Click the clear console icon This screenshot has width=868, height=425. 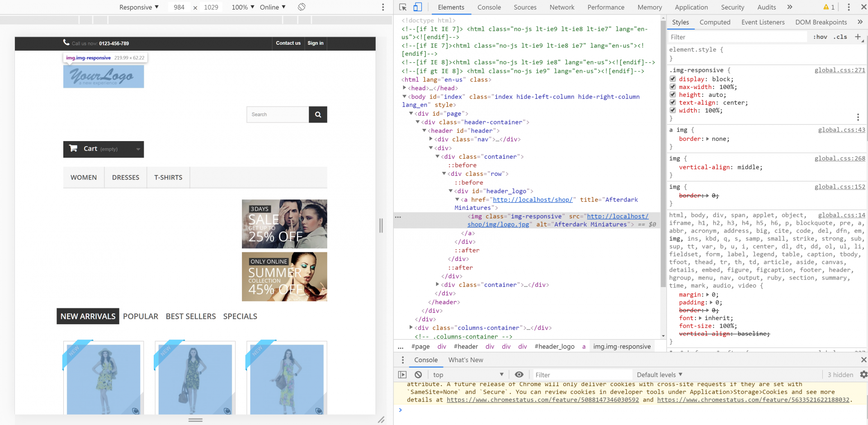[418, 375]
